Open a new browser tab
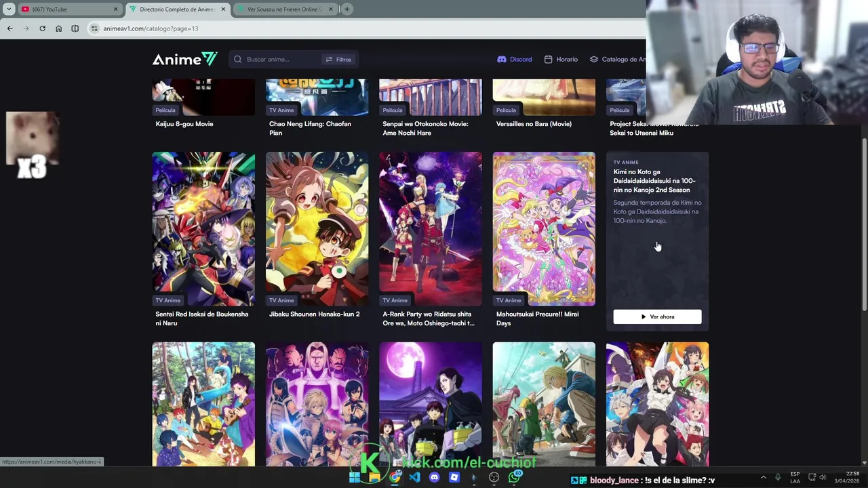Viewport: 868px width, 488px height. [x=347, y=9]
